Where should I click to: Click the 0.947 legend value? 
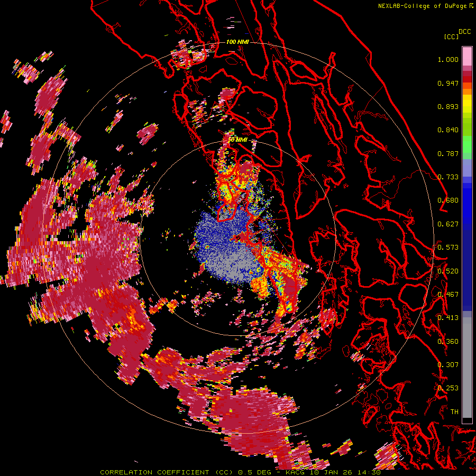pos(448,83)
